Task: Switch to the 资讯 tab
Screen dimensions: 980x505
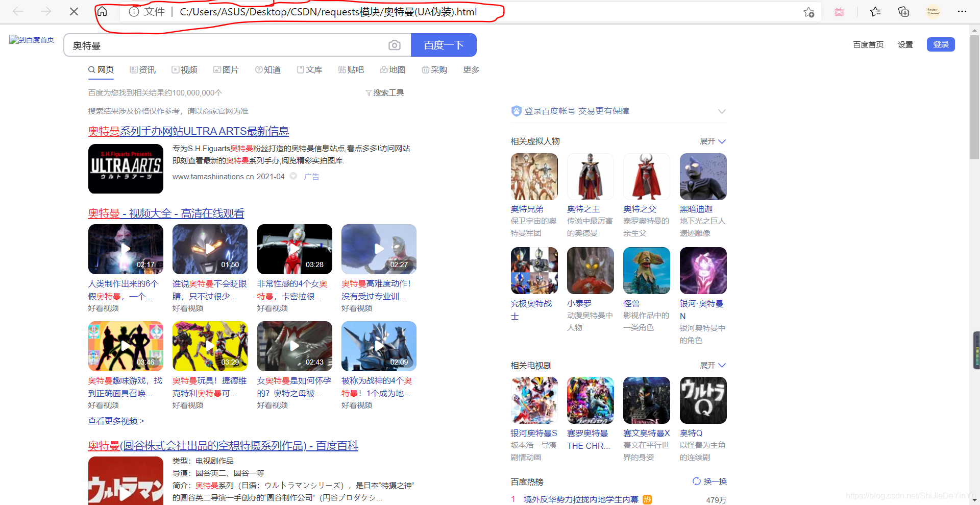Action: [x=143, y=69]
